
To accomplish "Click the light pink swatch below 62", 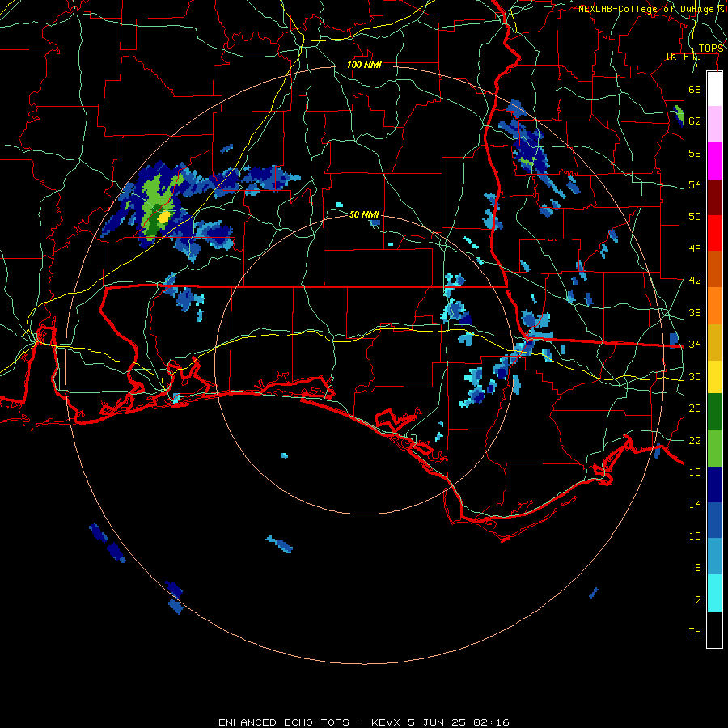I will click(x=714, y=125).
